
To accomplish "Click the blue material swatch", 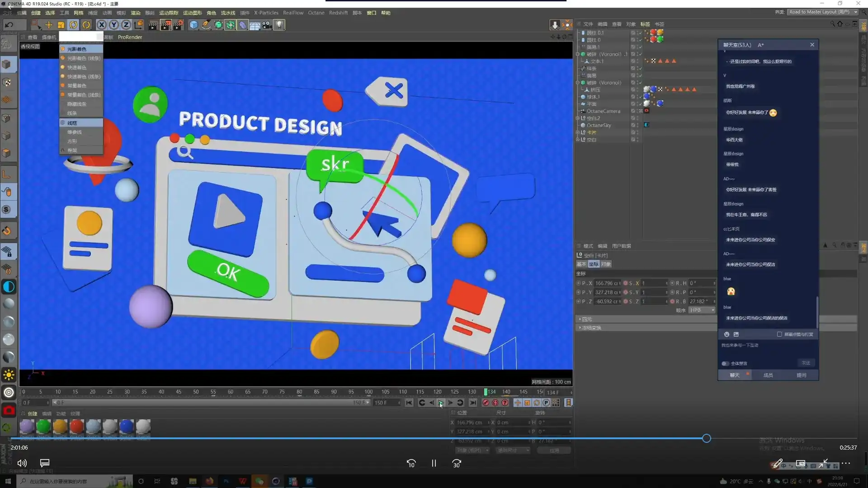I will [127, 426].
